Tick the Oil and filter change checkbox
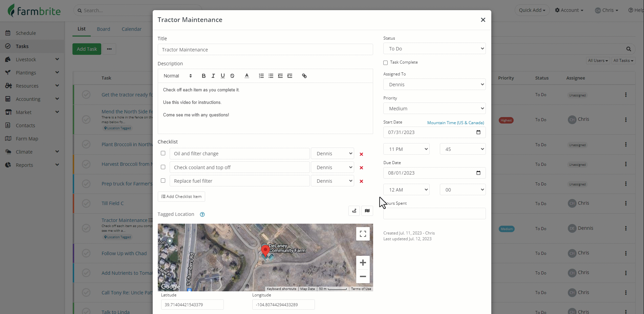644x314 pixels. click(x=163, y=153)
